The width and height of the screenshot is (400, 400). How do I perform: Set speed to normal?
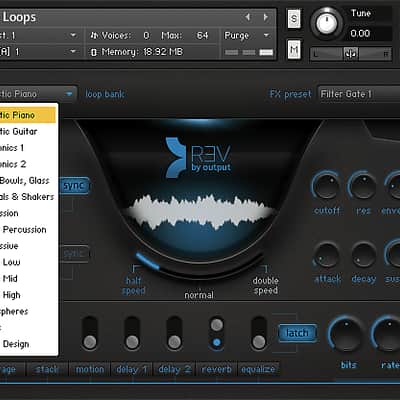tap(199, 295)
